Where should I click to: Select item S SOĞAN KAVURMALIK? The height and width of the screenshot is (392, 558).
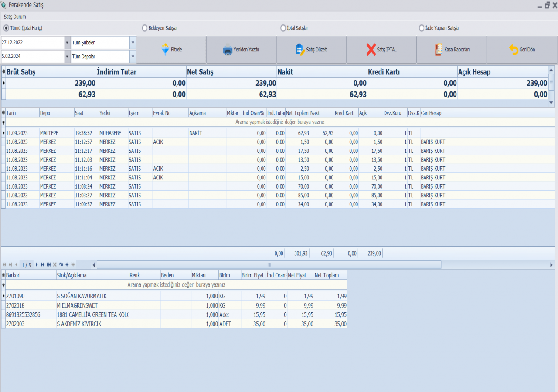[x=174, y=296]
